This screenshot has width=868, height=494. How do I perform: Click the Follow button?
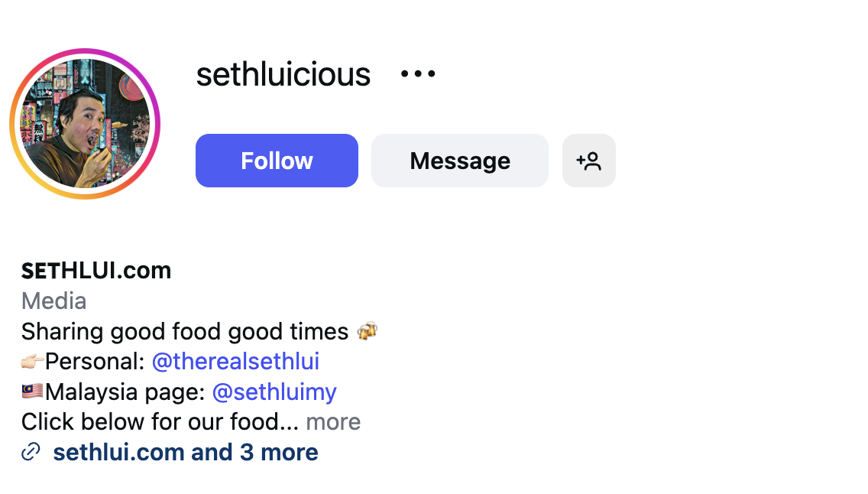point(277,161)
